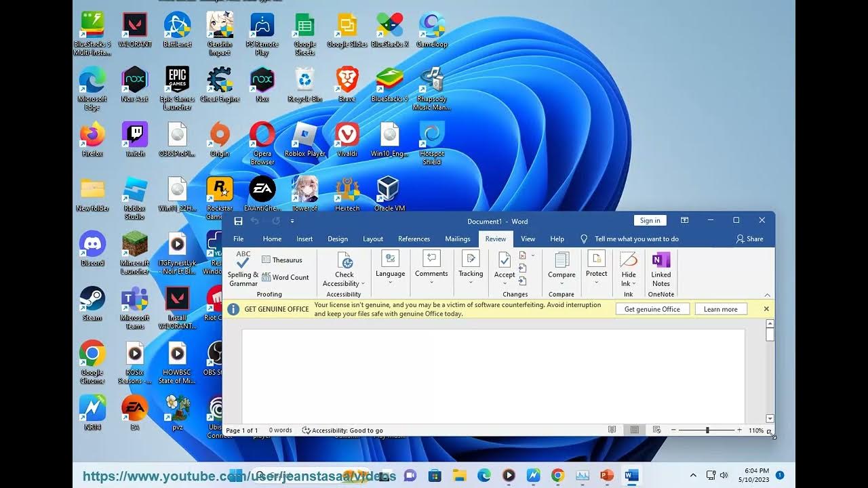The width and height of the screenshot is (868, 488).
Task: Click the 0 words status indicator
Action: coord(280,430)
